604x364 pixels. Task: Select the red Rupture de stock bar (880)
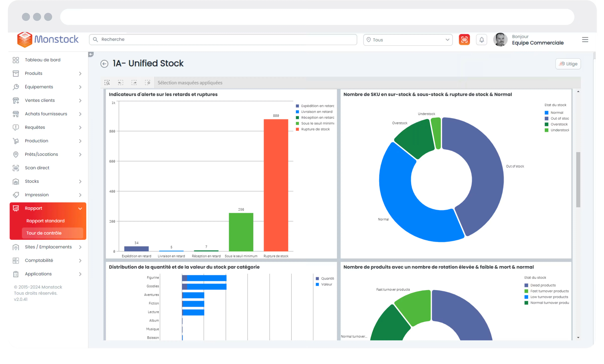(x=276, y=185)
